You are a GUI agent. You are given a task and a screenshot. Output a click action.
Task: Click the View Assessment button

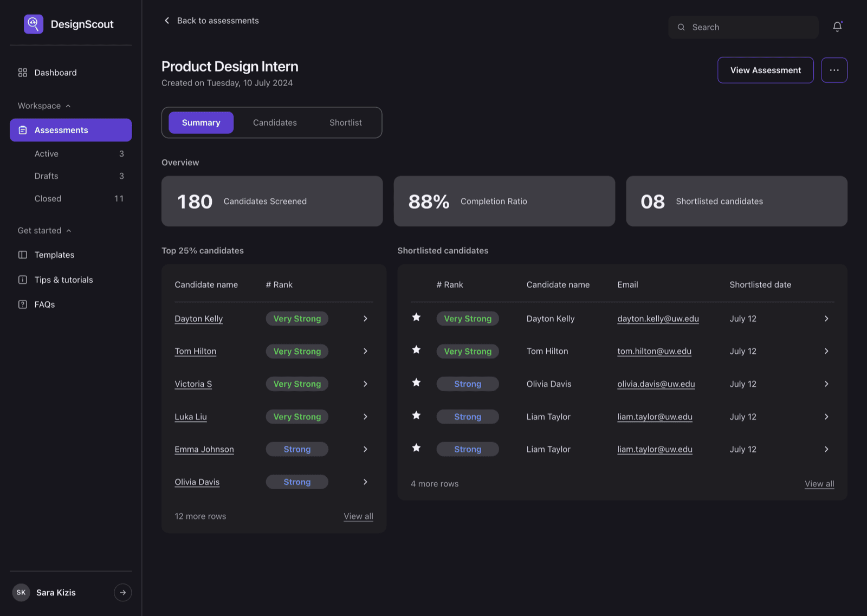[x=765, y=70]
